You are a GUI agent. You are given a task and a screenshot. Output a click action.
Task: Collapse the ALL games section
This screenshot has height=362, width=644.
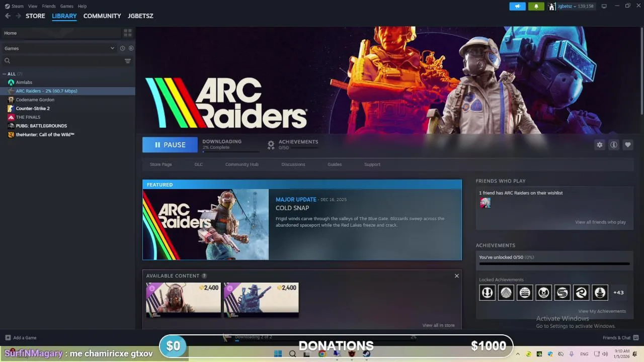pos(5,74)
